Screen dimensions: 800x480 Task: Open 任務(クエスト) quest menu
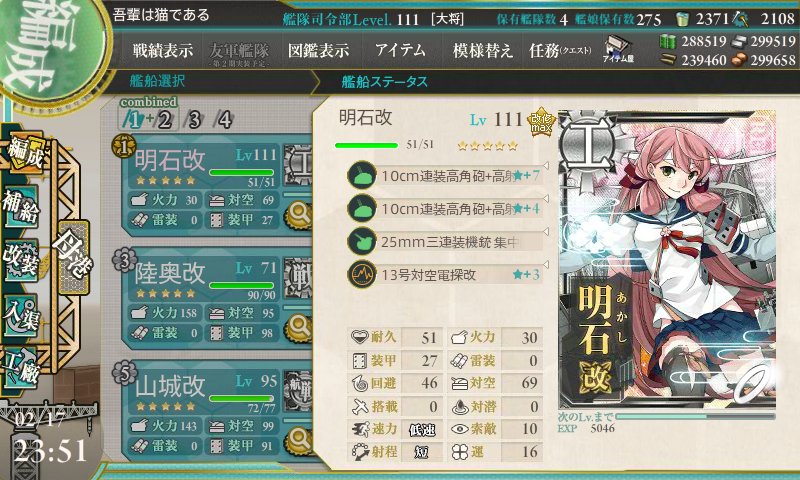tap(560, 50)
